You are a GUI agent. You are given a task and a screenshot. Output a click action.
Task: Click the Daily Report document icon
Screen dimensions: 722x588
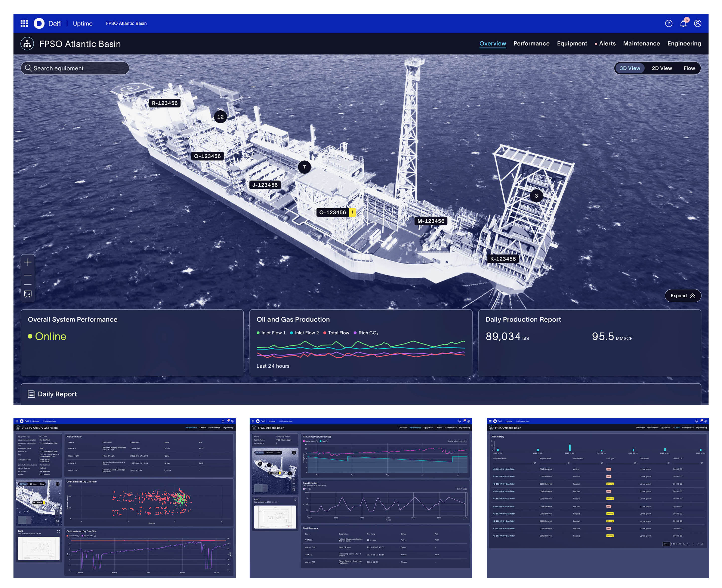pyautogui.click(x=31, y=394)
